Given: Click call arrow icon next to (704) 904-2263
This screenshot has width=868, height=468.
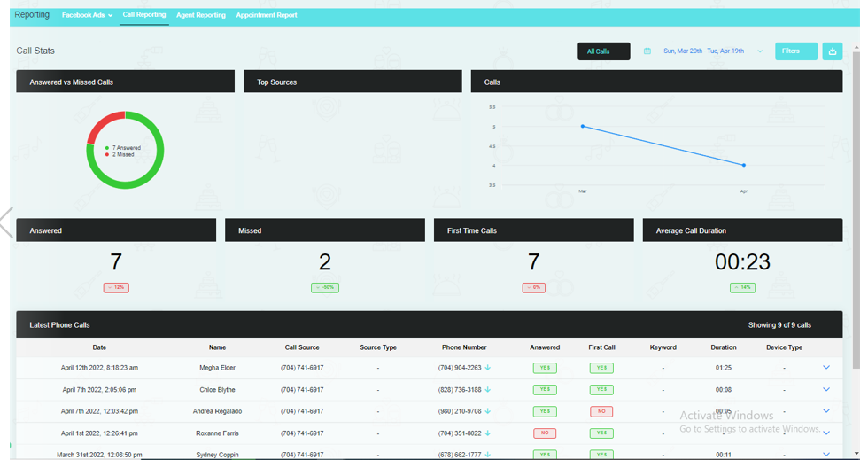Looking at the screenshot, I should click(x=488, y=367).
